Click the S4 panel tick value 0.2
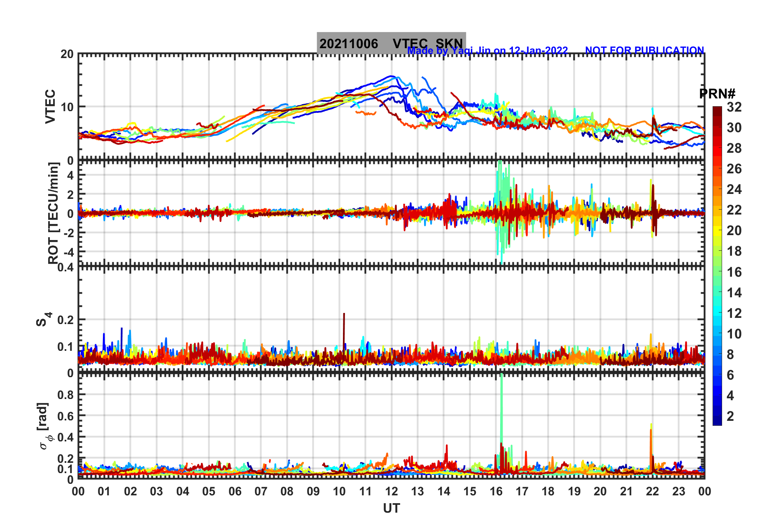This screenshot has height=532, width=783. 66,320
